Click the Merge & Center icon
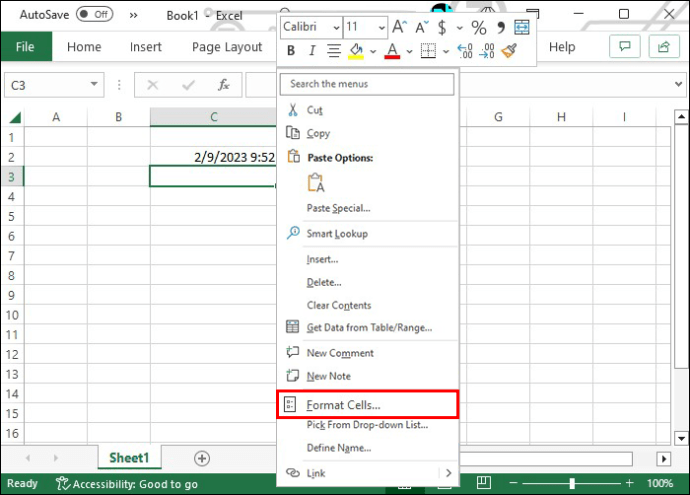Image resolution: width=690 pixels, height=495 pixels. pyautogui.click(x=521, y=27)
